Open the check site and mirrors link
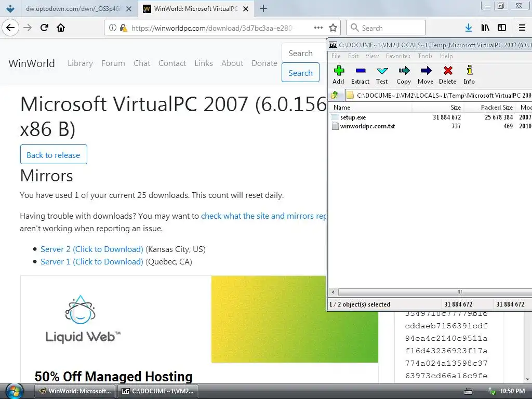 263,216
